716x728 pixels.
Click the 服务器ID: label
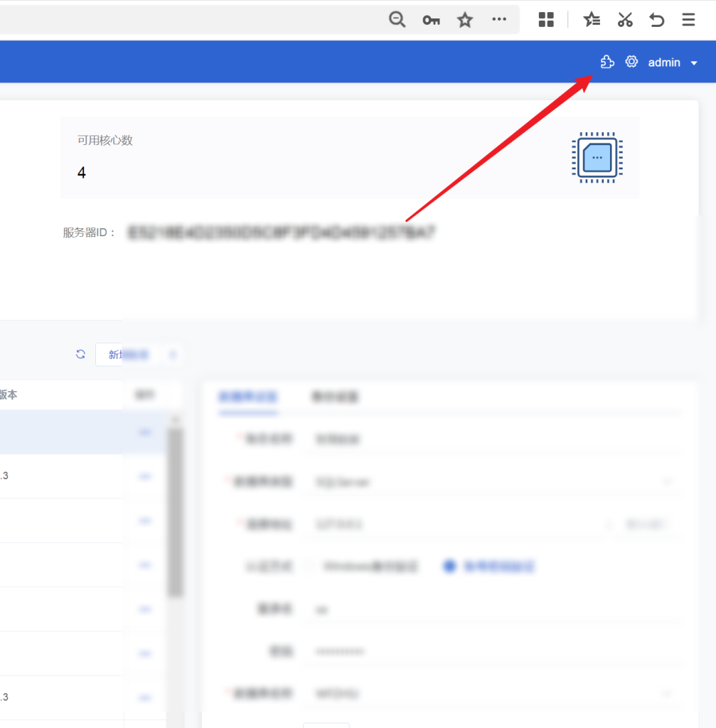tap(89, 232)
